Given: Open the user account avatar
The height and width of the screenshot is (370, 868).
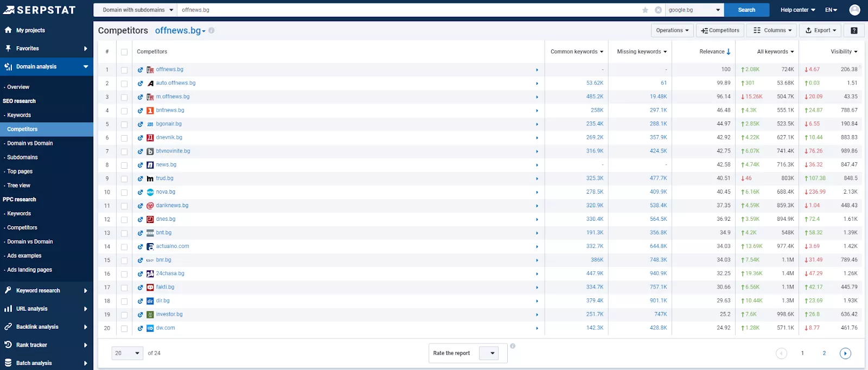Looking at the screenshot, I should 854,10.
